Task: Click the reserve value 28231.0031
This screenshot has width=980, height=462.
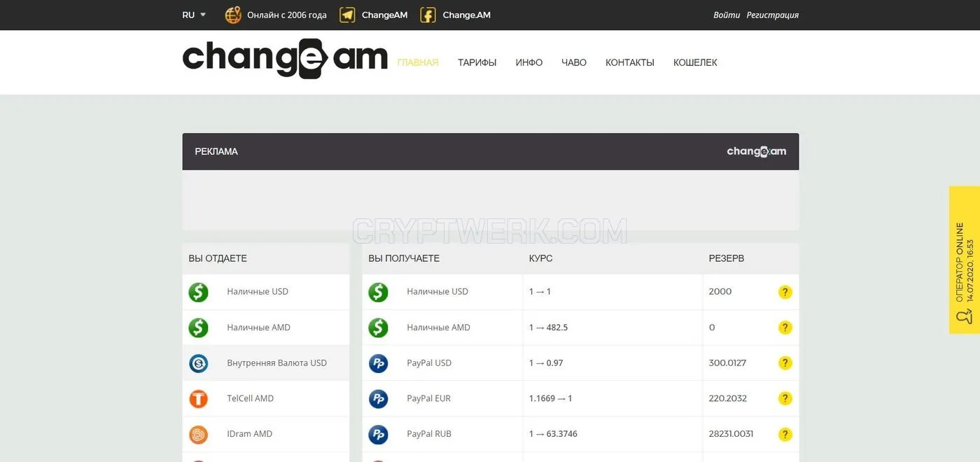Action: [731, 434]
